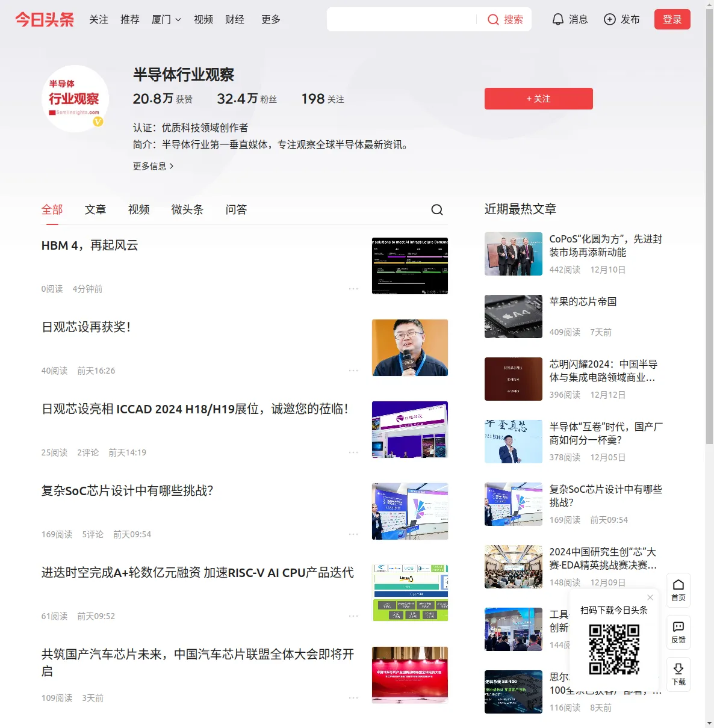Click the search magnifier icon in header
The height and width of the screenshot is (728, 714).
tap(493, 20)
